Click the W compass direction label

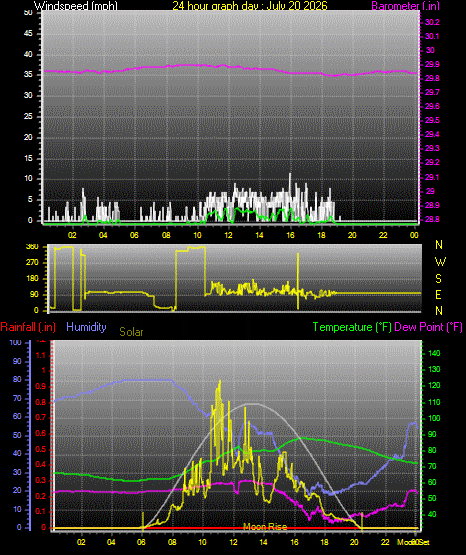point(440,262)
